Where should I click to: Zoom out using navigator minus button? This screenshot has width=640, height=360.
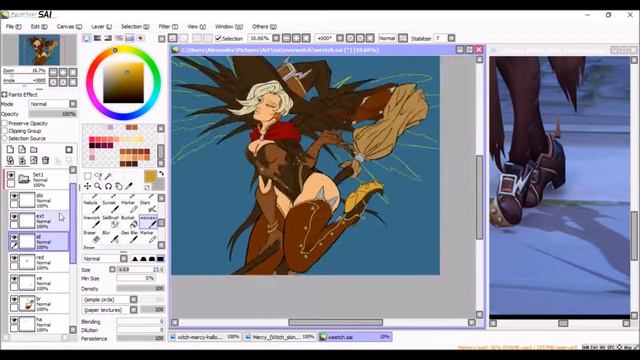[53, 72]
